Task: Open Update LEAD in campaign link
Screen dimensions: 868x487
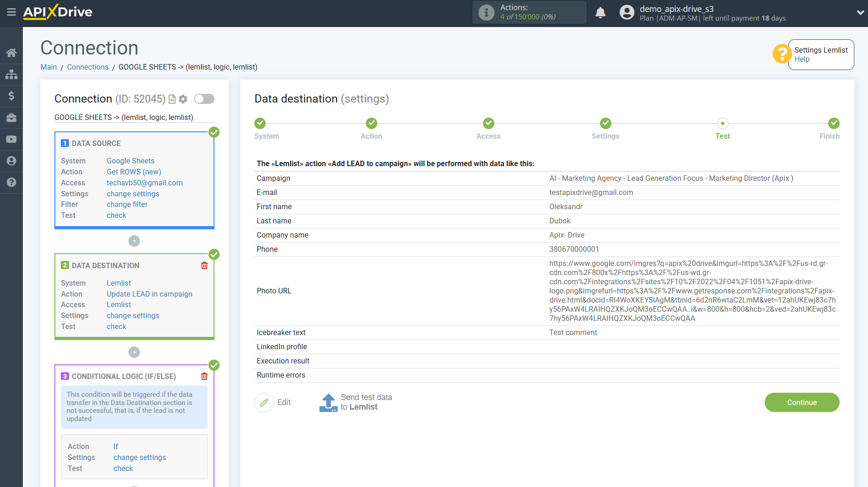Action: 150,294
